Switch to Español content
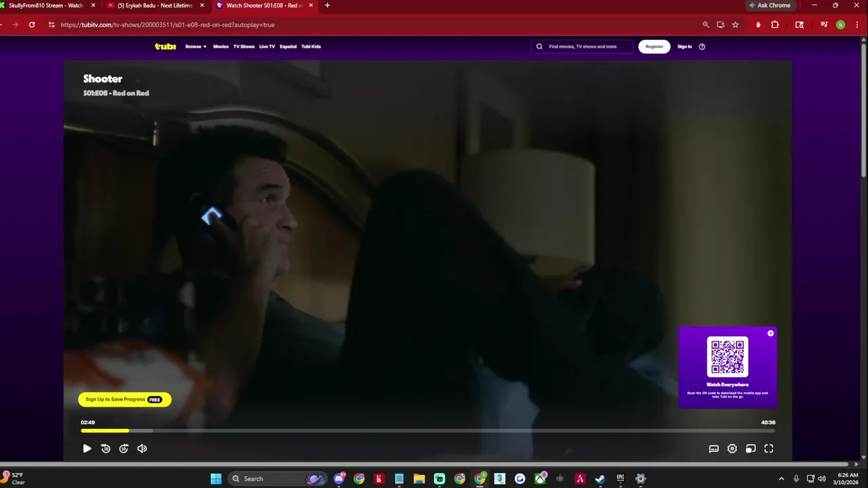This screenshot has width=868, height=488. click(288, 47)
